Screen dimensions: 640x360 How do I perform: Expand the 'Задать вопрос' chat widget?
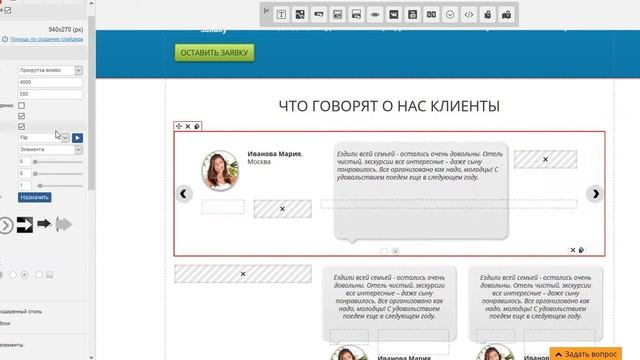(586, 354)
